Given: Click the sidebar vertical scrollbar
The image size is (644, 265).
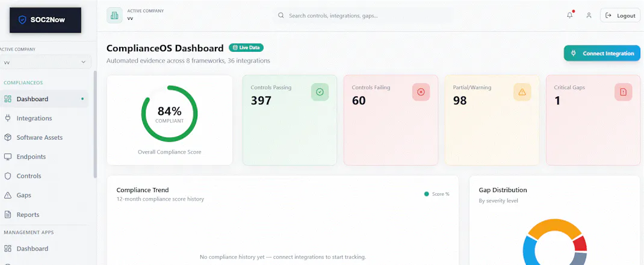Looking at the screenshot, I should (x=95, y=124).
